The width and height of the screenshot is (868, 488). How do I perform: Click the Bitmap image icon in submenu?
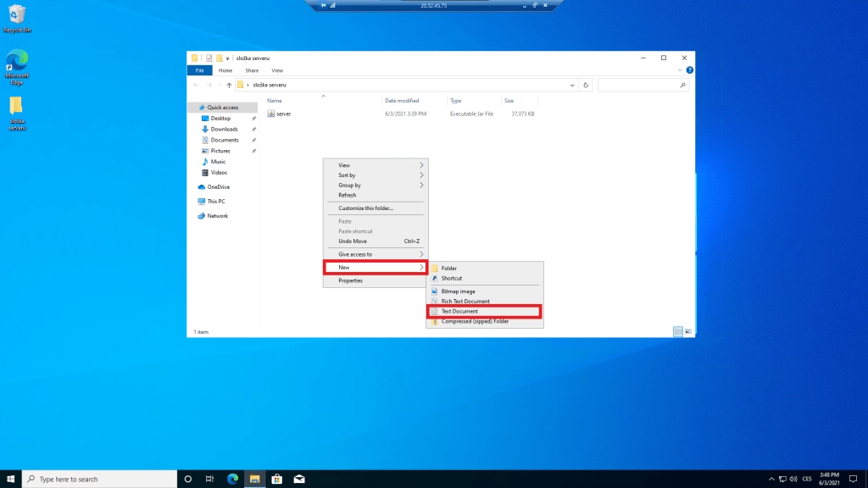[x=435, y=291]
